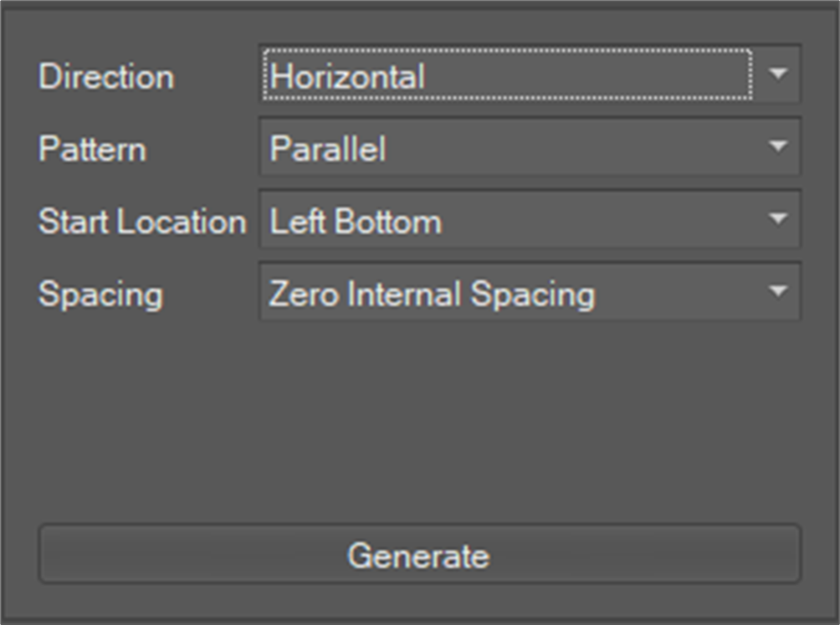
Task: Click the small triangle beside Left Bottom
Action: [778, 219]
